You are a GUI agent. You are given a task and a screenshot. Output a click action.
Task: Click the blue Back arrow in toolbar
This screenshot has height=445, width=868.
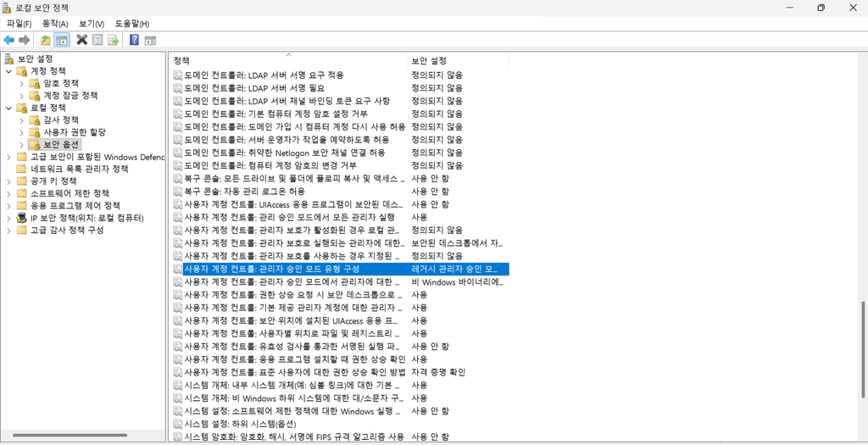(8, 40)
